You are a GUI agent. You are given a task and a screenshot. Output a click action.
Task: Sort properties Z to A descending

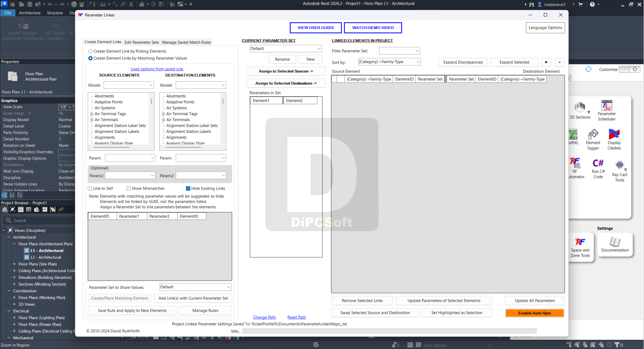[x=19, y=195]
